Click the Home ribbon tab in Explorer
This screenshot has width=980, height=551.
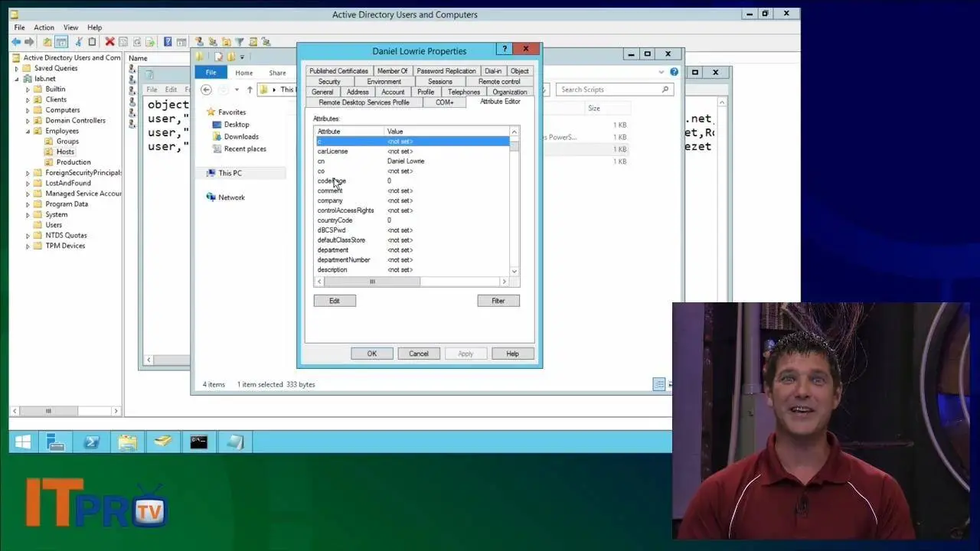pyautogui.click(x=244, y=73)
